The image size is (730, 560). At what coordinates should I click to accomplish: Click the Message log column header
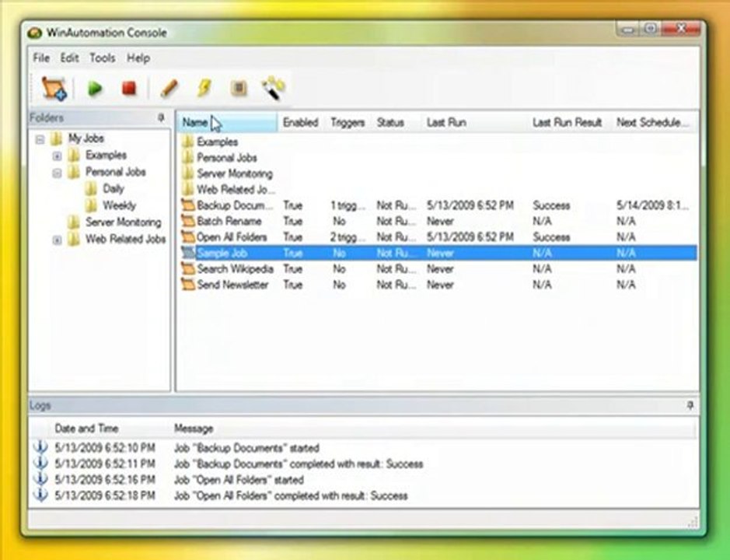pos(194,429)
